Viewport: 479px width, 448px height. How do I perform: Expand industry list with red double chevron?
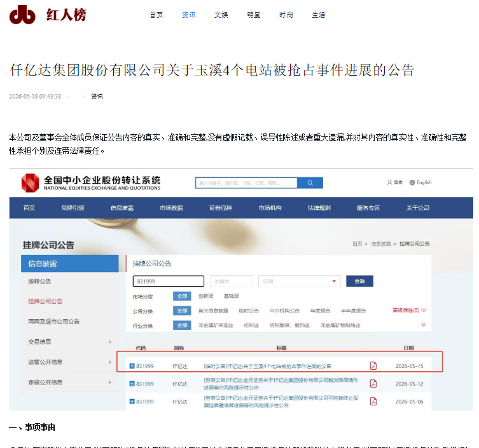(x=424, y=325)
